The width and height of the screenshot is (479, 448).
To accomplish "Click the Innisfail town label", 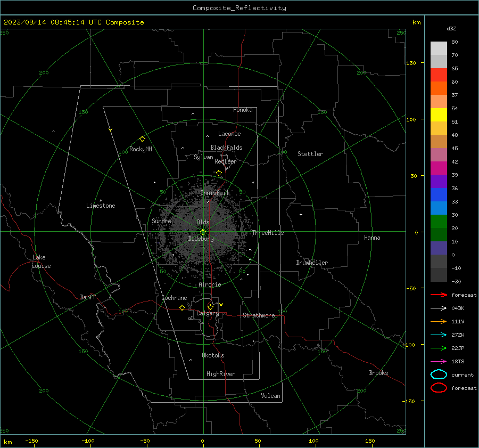I will [214, 193].
